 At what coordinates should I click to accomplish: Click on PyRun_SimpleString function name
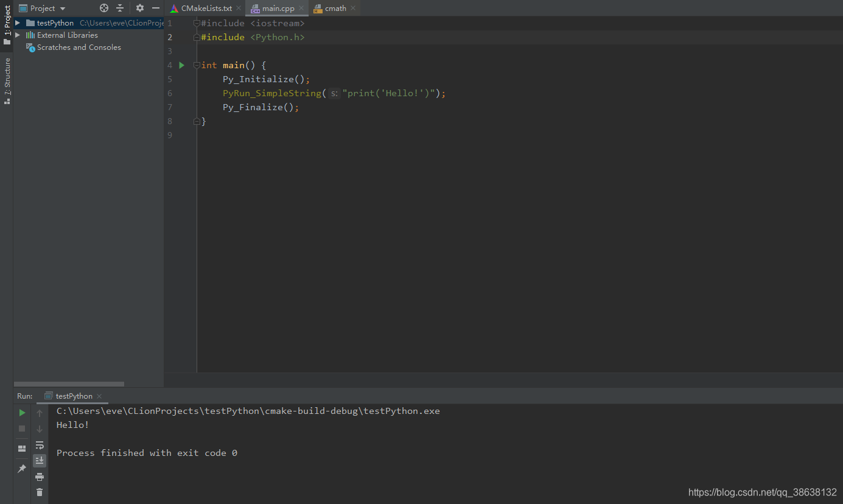(271, 93)
